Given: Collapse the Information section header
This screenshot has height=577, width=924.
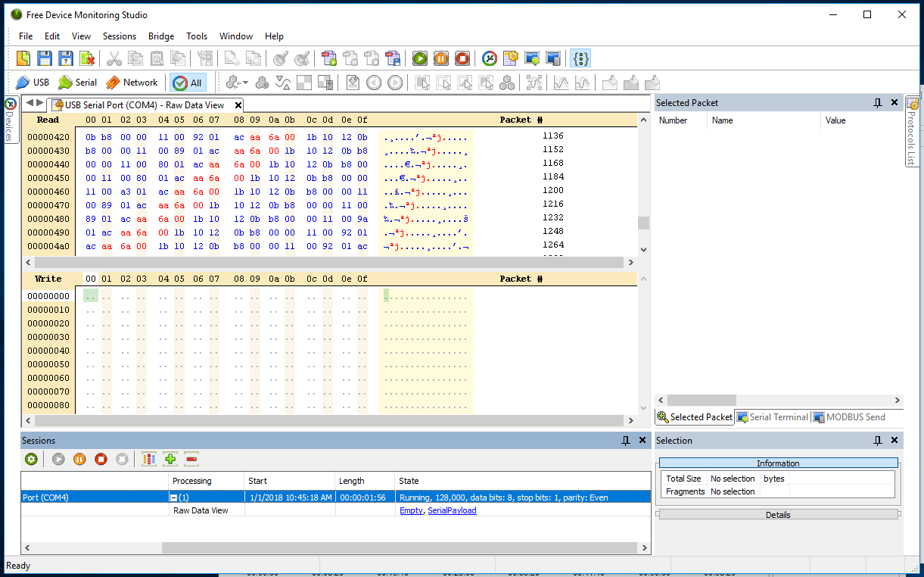Looking at the screenshot, I should pyautogui.click(x=778, y=463).
